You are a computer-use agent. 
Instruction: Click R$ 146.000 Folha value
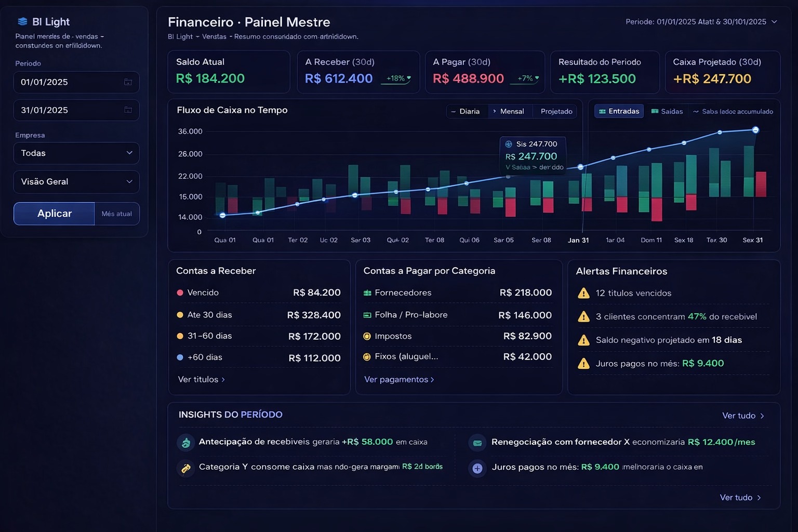click(x=525, y=315)
